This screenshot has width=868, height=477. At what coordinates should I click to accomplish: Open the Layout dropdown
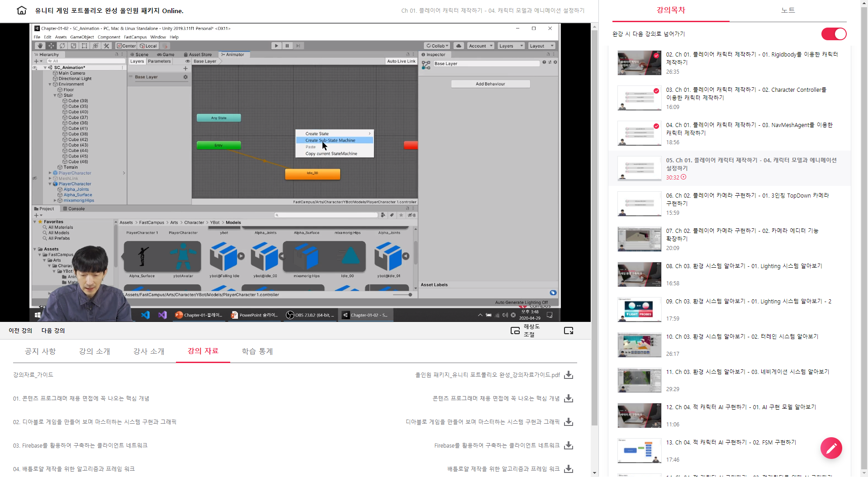point(541,46)
